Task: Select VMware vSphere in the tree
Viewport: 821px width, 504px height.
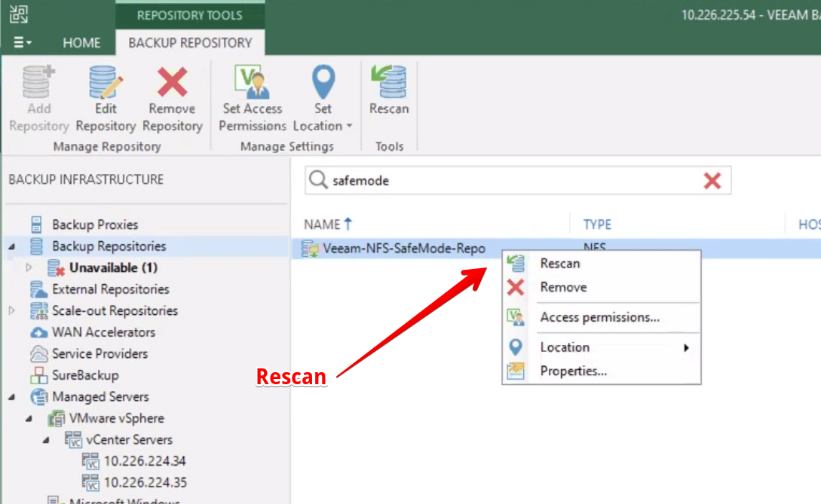Action: 117,418
